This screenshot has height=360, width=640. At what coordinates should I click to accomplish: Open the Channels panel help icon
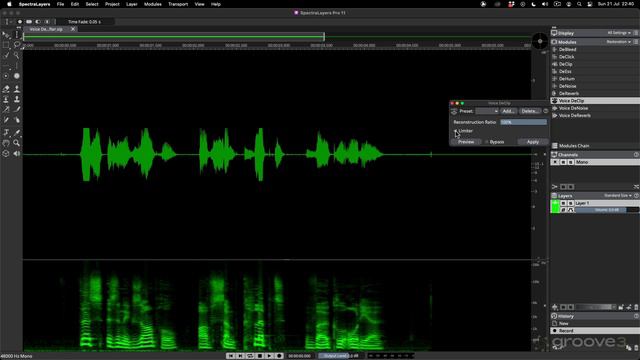tap(636, 155)
